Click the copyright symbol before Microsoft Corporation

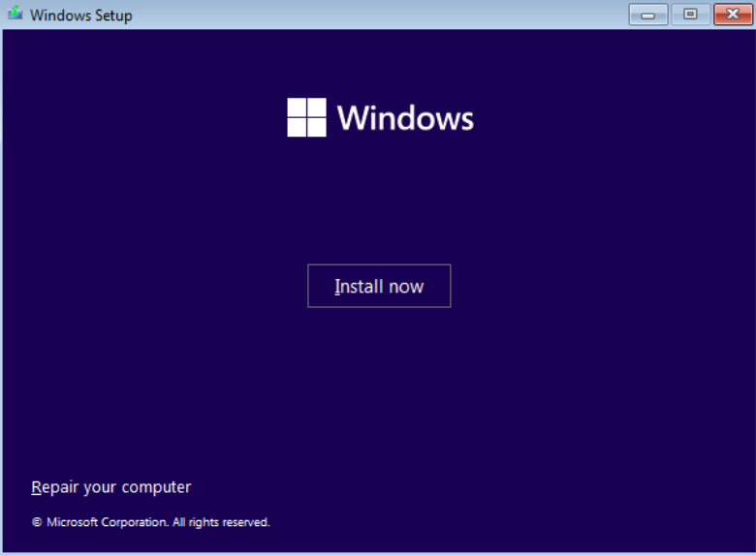(37, 522)
